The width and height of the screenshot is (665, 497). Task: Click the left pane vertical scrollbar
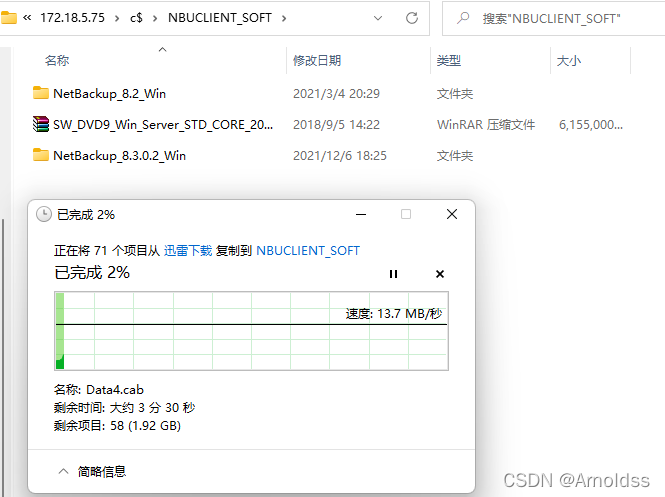tap(3, 356)
